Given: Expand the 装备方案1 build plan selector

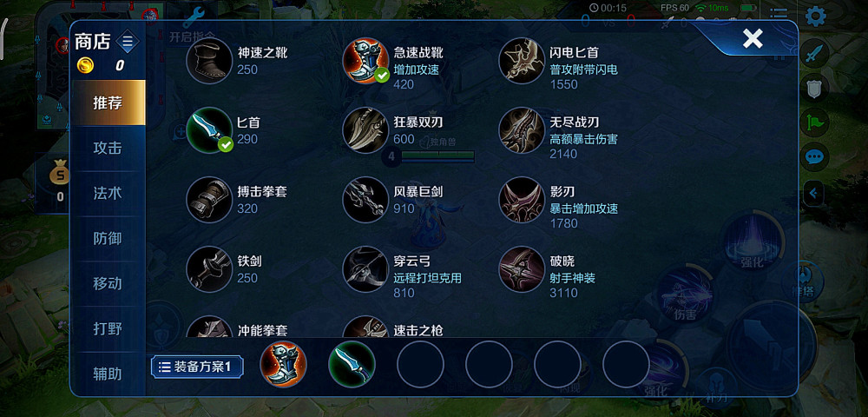Looking at the screenshot, I should (x=197, y=367).
